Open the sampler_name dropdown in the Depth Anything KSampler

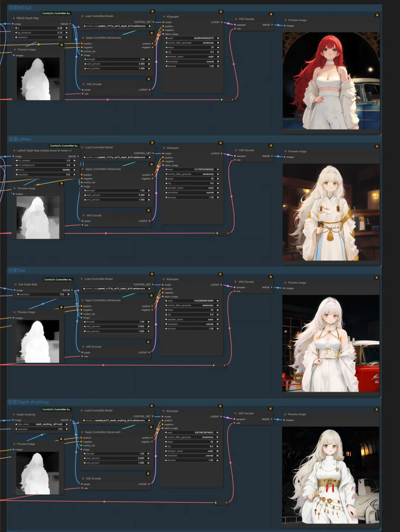coord(191,451)
